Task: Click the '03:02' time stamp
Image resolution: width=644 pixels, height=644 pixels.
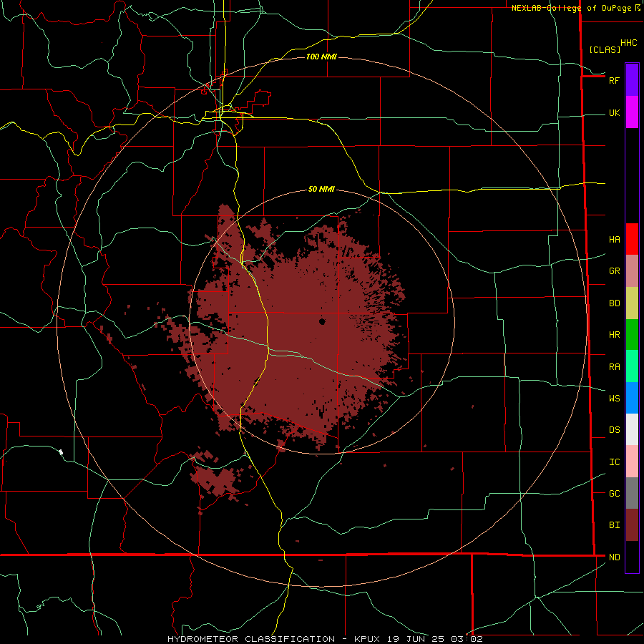Action: tap(466, 639)
